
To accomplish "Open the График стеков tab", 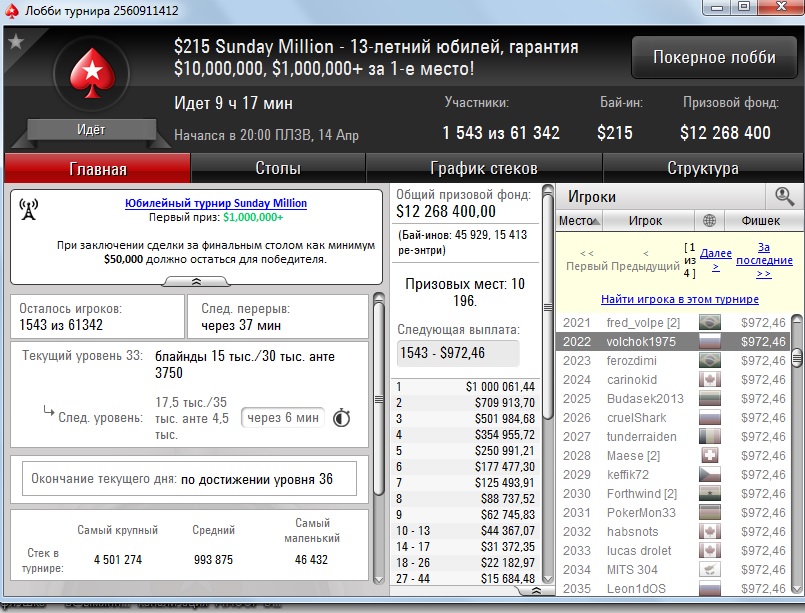I will pyautogui.click(x=484, y=168).
